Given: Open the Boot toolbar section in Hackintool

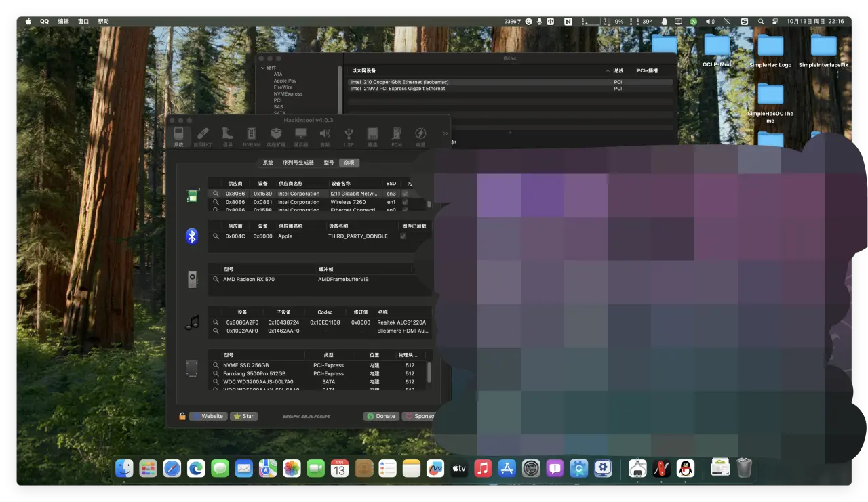Looking at the screenshot, I should click(x=227, y=136).
